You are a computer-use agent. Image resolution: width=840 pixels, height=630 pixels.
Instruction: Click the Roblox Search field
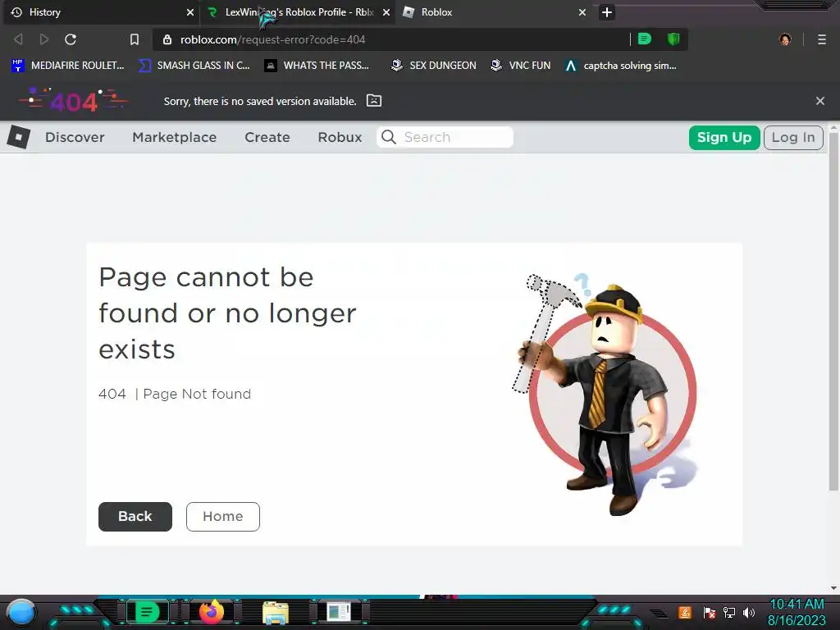tap(445, 137)
